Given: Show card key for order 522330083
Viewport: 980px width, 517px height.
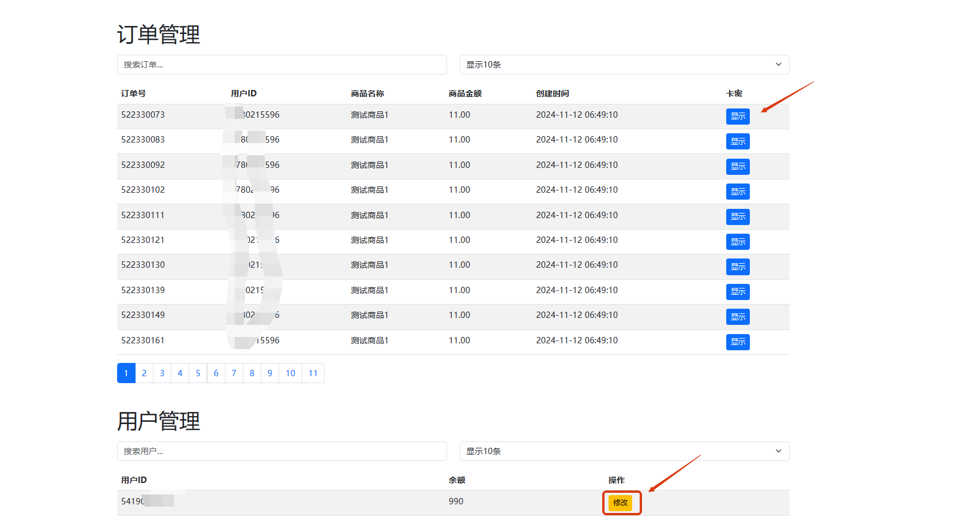Looking at the screenshot, I should pos(738,141).
